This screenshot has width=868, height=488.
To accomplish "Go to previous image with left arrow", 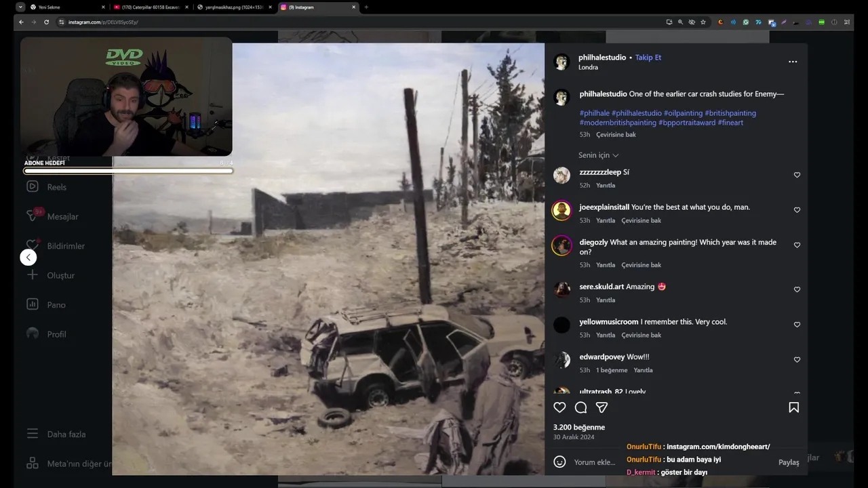I will click(28, 257).
